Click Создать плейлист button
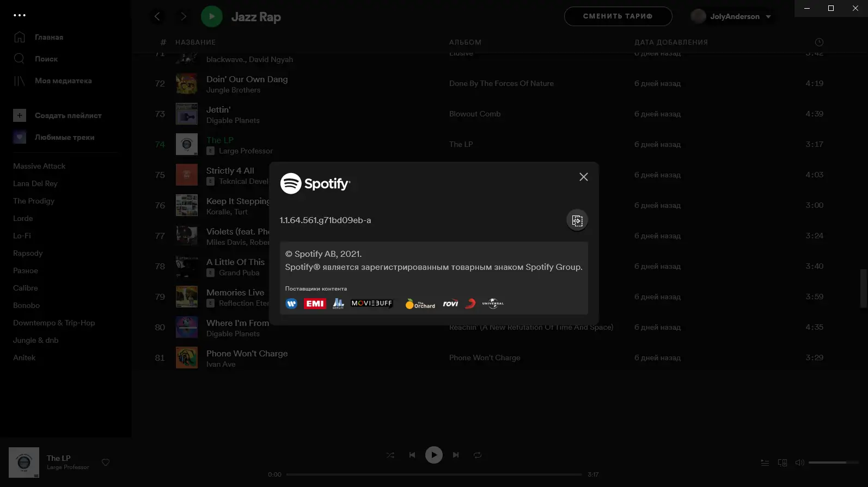 pos(57,115)
